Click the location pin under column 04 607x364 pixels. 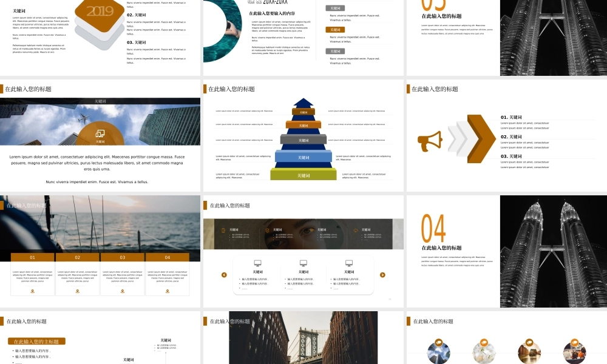click(168, 291)
